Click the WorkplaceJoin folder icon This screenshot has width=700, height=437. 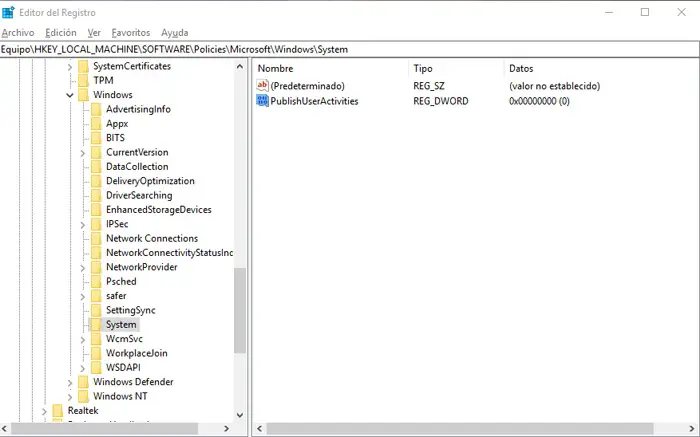point(96,353)
